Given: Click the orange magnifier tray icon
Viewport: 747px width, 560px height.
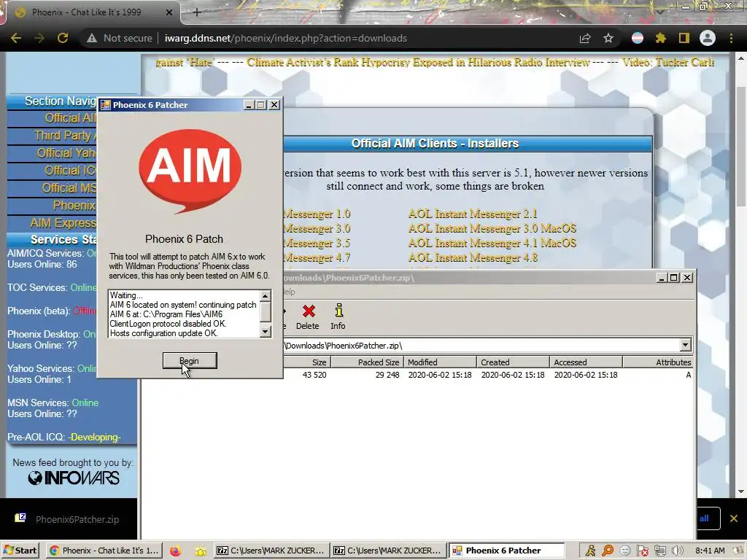Looking at the screenshot, I should pos(608,551).
